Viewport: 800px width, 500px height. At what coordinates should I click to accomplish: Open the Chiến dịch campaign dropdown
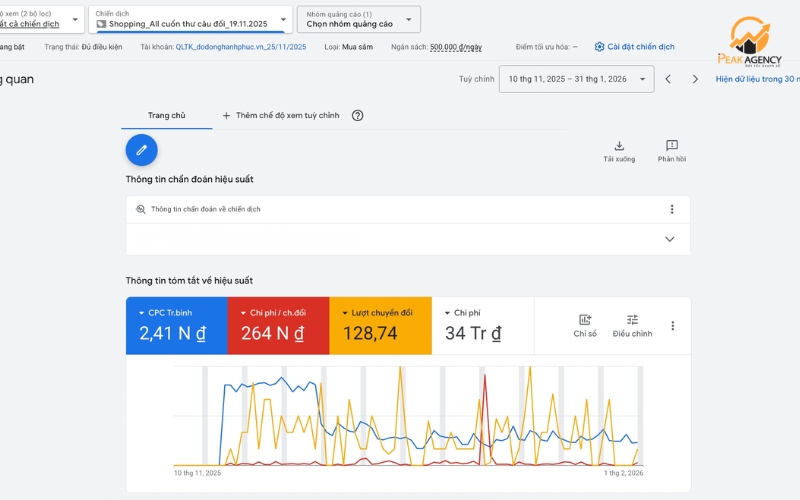coord(190,19)
